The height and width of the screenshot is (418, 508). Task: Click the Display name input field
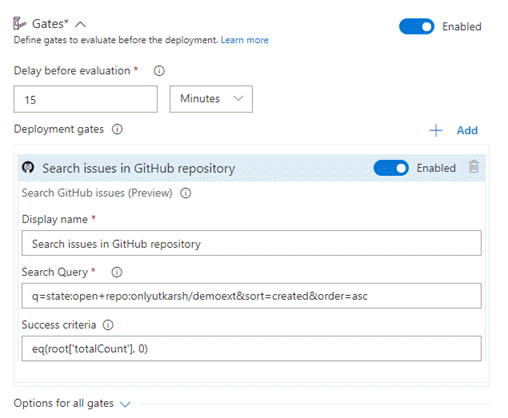[252, 243]
